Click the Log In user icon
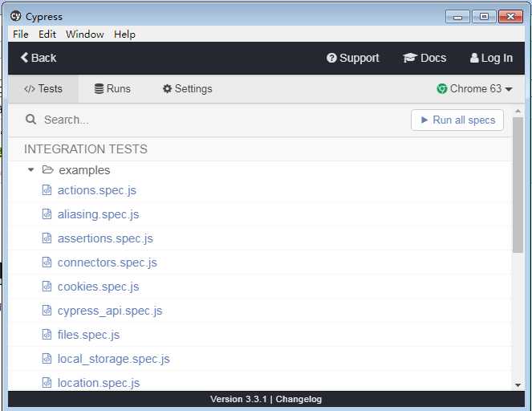532x411 pixels. point(474,58)
